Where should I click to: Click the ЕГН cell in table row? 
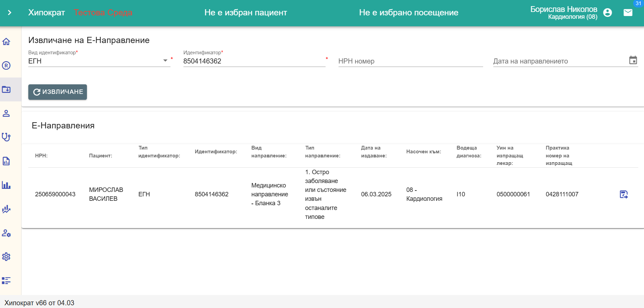[x=144, y=194]
